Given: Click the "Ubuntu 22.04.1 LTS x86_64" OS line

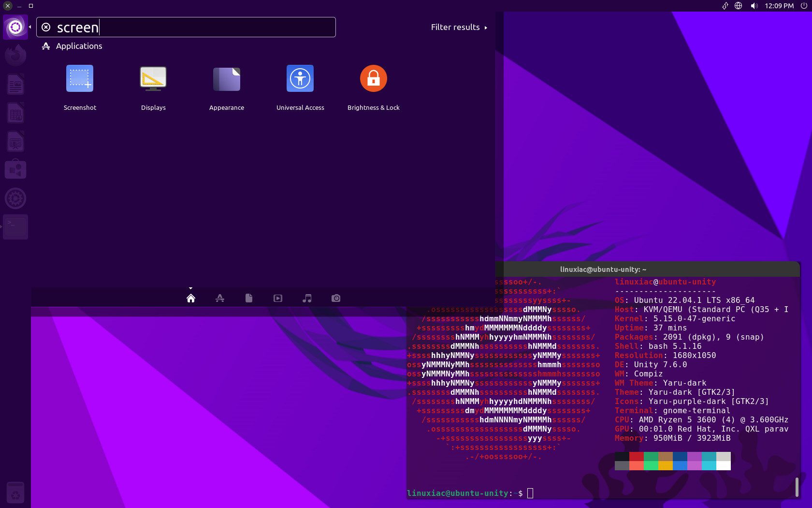Looking at the screenshot, I should tap(694, 300).
